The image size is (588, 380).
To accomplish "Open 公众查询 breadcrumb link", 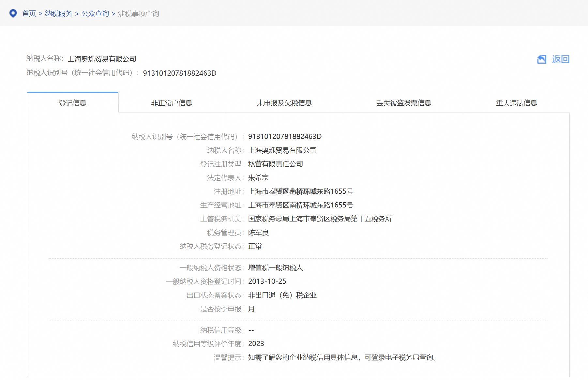I will point(95,13).
